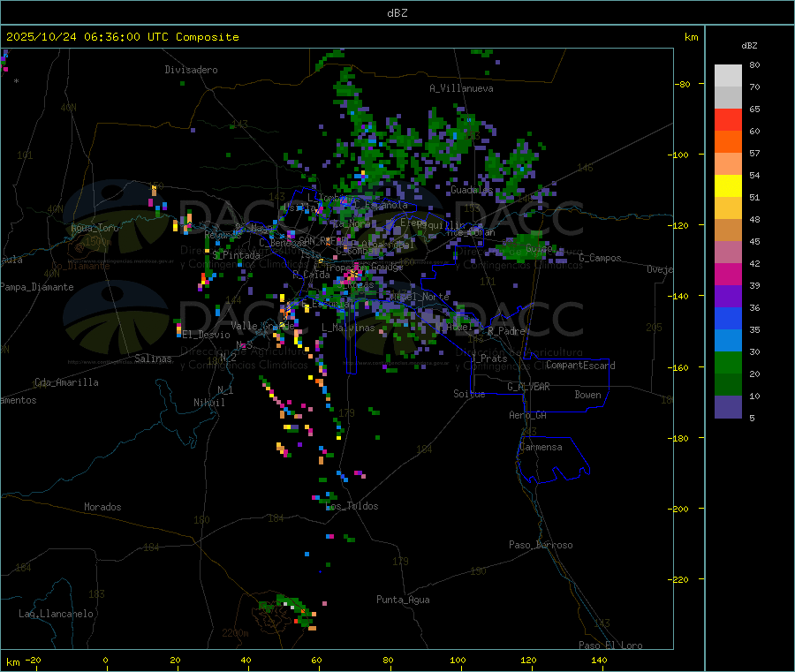Click the timestamp 2025/10/24 06:36:00 UTC Composite
795x672 pixels.
point(122,37)
